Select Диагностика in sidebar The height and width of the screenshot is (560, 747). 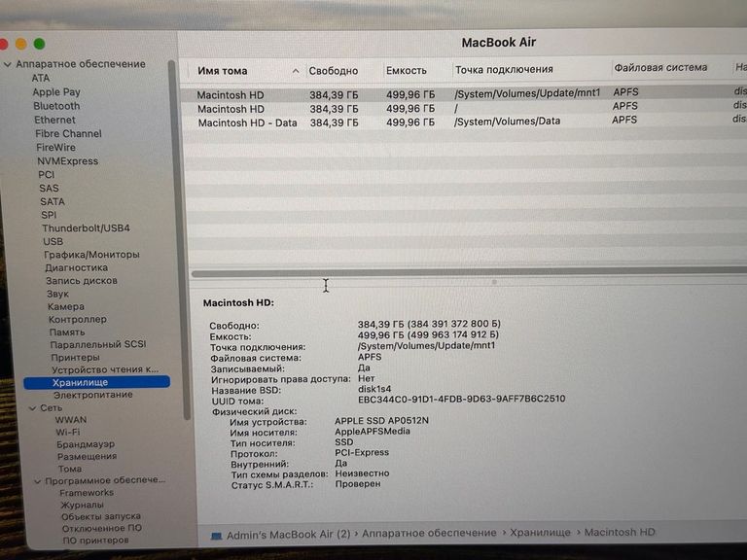click(x=76, y=267)
